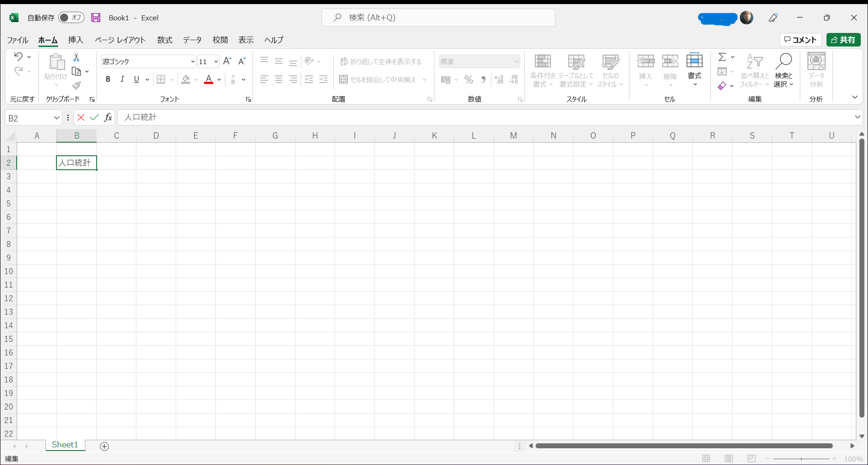Toggle Bold formatting
Image resolution: width=868 pixels, height=465 pixels.
coord(108,79)
